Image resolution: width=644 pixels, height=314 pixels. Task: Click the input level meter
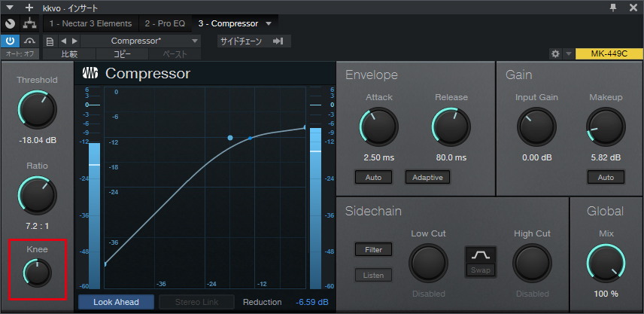[x=94, y=187]
